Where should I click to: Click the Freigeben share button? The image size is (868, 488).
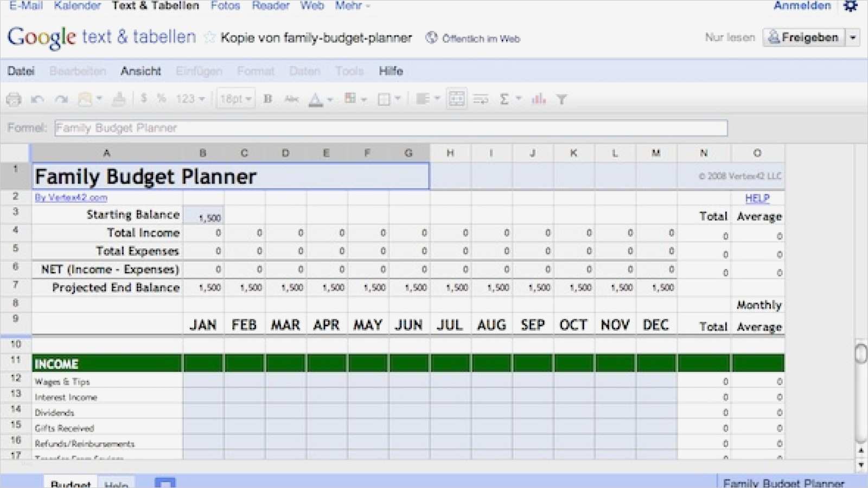click(x=804, y=37)
